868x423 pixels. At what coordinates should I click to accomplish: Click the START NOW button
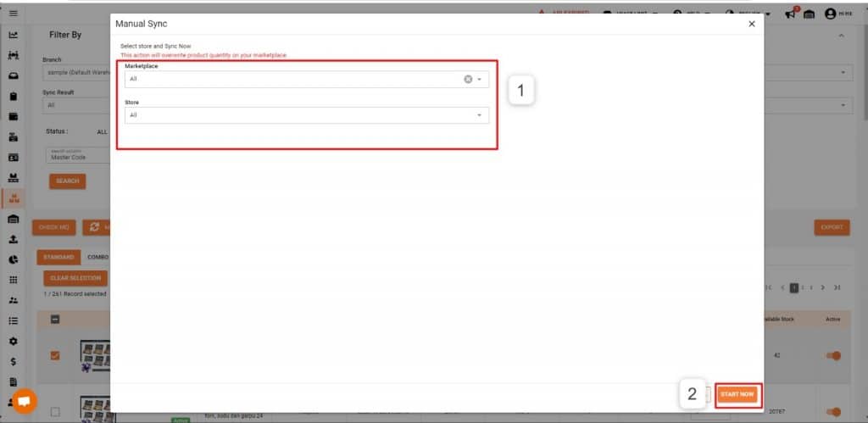click(737, 395)
